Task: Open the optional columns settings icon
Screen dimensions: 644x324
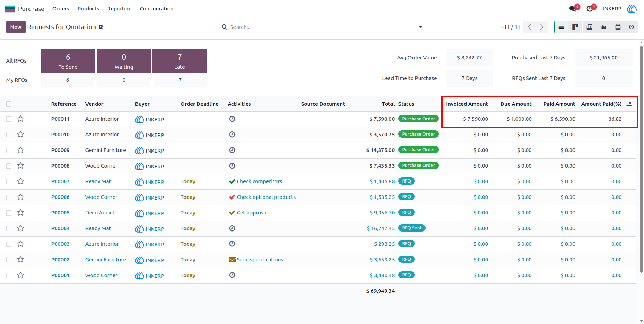Action: point(629,104)
